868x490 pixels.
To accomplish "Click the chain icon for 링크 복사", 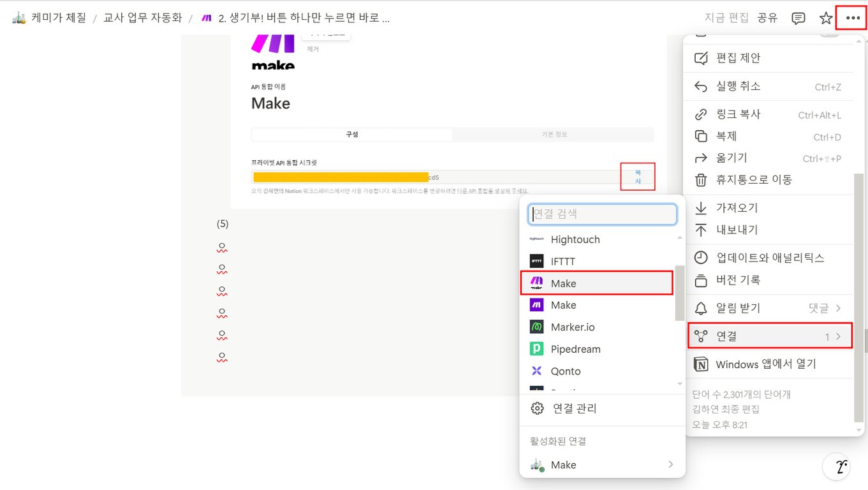I will point(701,115).
